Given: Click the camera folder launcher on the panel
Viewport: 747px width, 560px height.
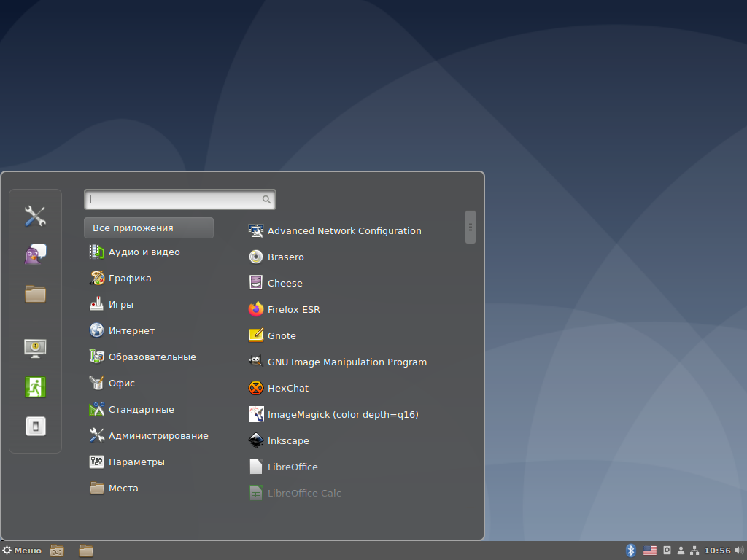Looking at the screenshot, I should [x=57, y=551].
